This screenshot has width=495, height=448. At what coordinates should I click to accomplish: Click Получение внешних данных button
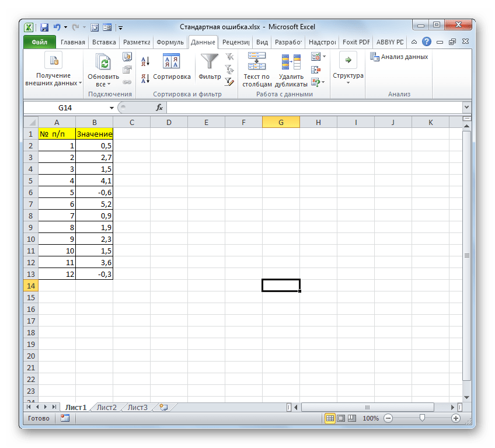tap(53, 70)
